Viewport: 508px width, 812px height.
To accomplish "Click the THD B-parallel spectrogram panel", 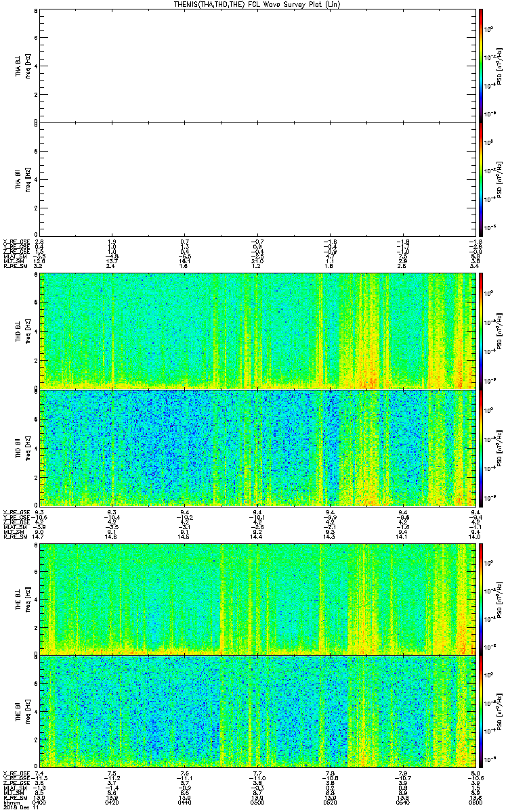I will (x=257, y=447).
